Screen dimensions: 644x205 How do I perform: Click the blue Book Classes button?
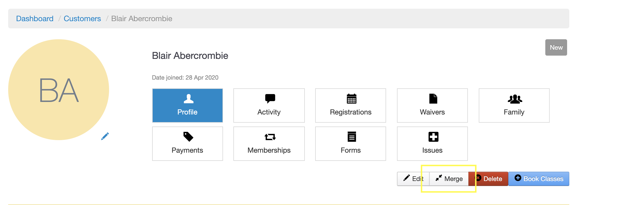tap(538, 179)
